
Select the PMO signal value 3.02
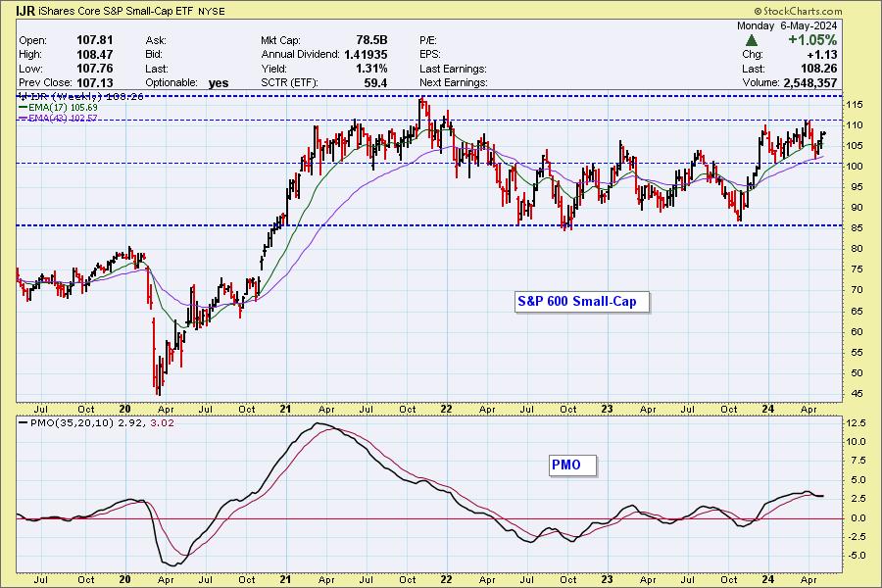163,423
